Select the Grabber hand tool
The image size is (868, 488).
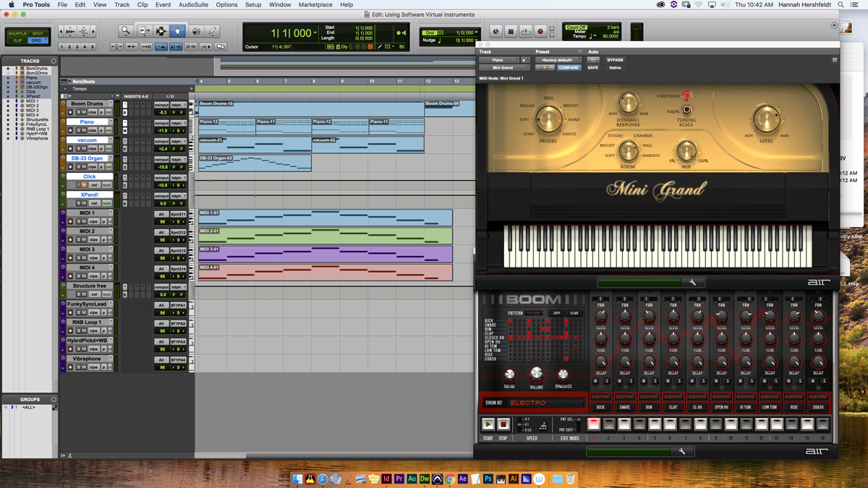[x=178, y=31]
